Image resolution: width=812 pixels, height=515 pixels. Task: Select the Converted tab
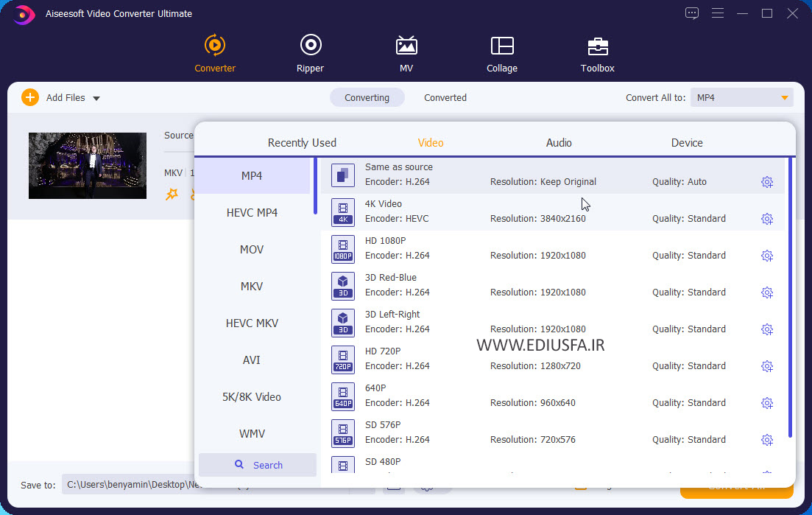[445, 97]
